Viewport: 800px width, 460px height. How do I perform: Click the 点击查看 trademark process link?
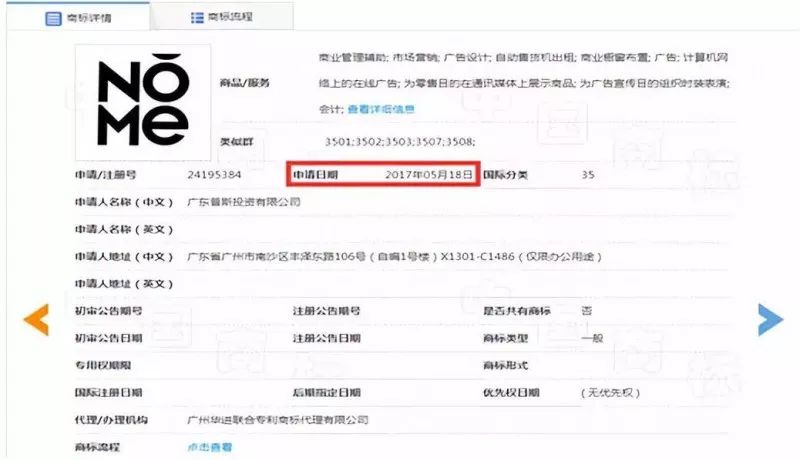pyautogui.click(x=210, y=446)
